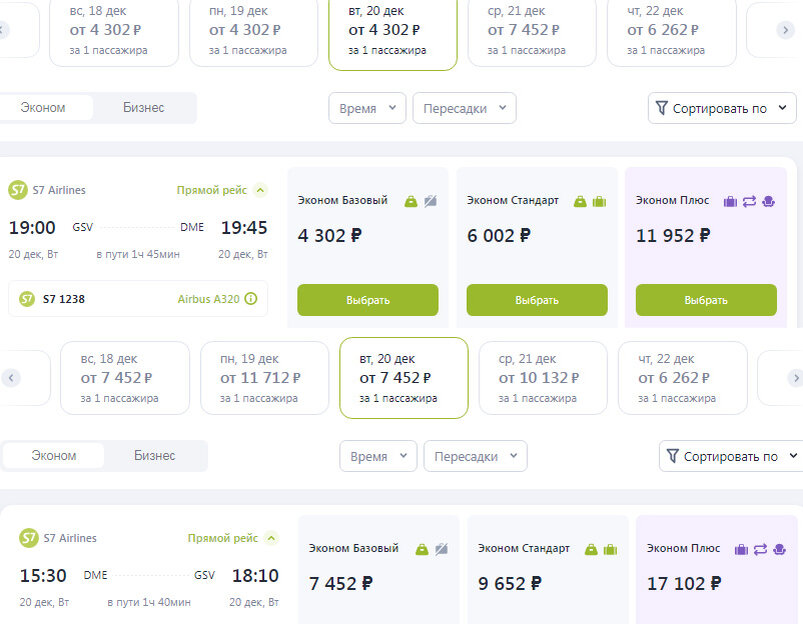803x624 pixels.
Task: Click the Airbus A320 info icon
Action: 251,299
